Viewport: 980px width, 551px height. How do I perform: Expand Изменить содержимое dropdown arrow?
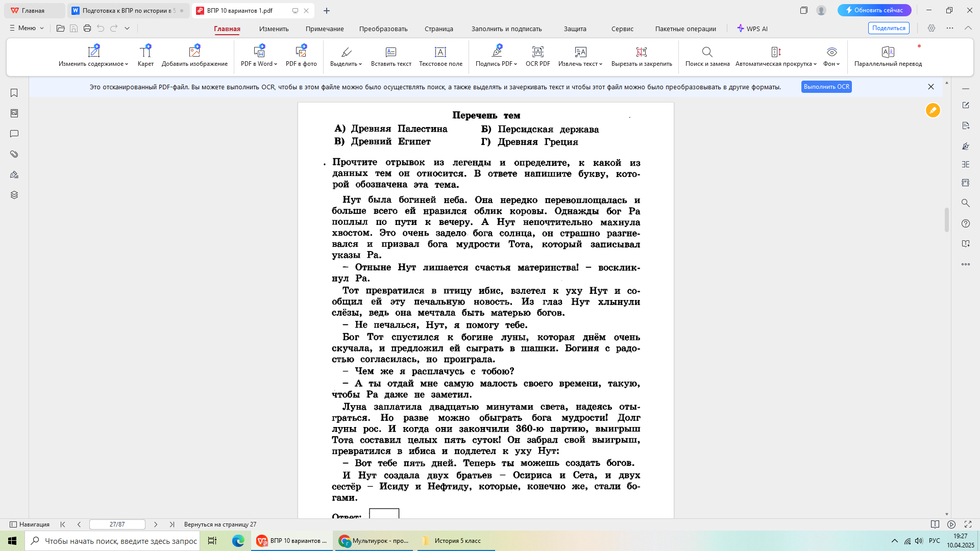tap(127, 64)
